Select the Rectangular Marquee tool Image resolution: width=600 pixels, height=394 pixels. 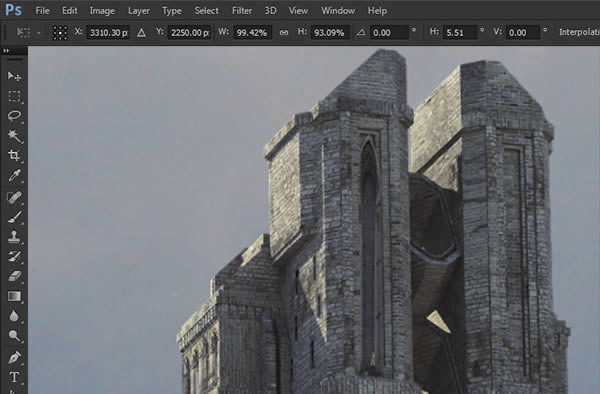click(14, 96)
